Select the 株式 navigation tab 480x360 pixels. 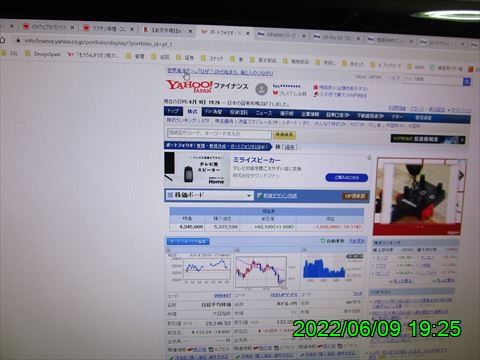(192, 111)
